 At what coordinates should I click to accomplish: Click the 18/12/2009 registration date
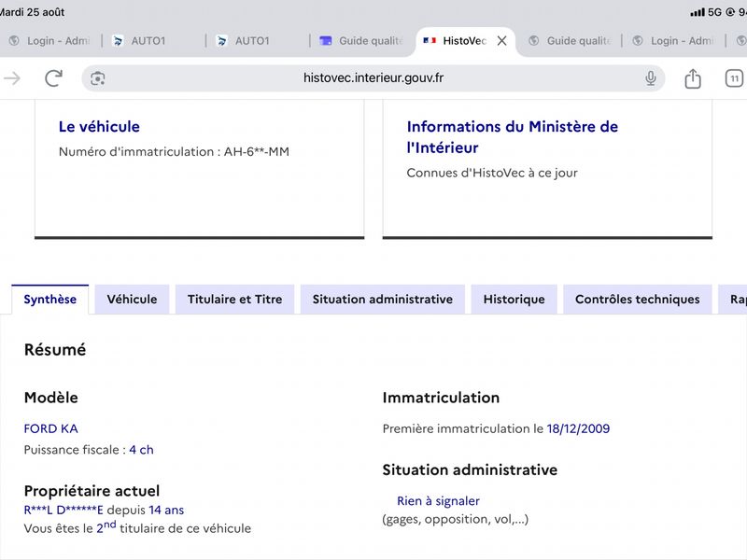(x=578, y=428)
